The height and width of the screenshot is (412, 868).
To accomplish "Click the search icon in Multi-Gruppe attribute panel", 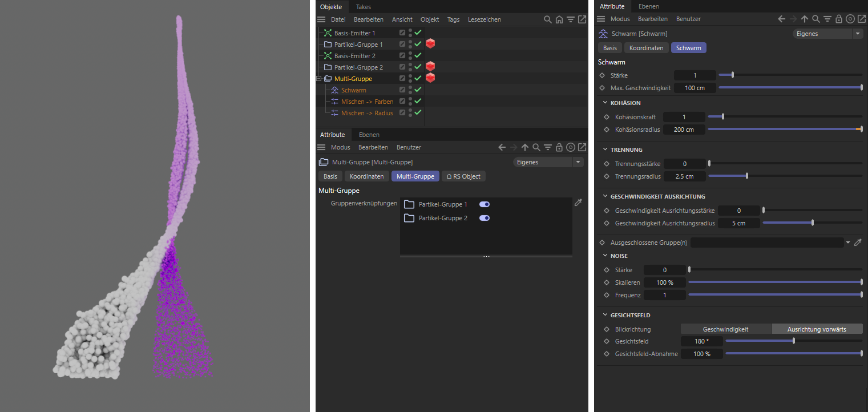I will (x=536, y=147).
